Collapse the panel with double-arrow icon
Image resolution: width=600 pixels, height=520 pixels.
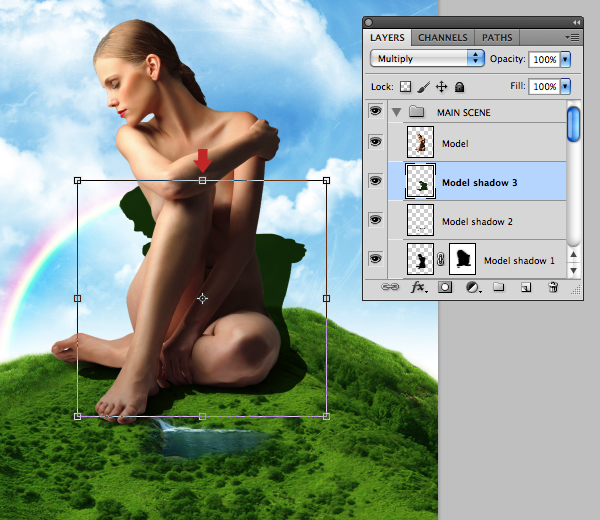click(x=576, y=23)
